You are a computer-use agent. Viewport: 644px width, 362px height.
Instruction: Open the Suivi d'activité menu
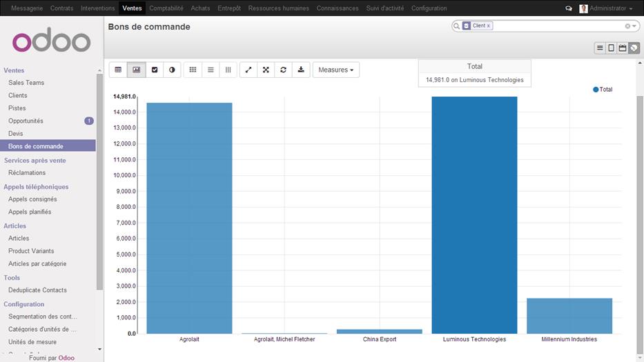pyautogui.click(x=385, y=8)
